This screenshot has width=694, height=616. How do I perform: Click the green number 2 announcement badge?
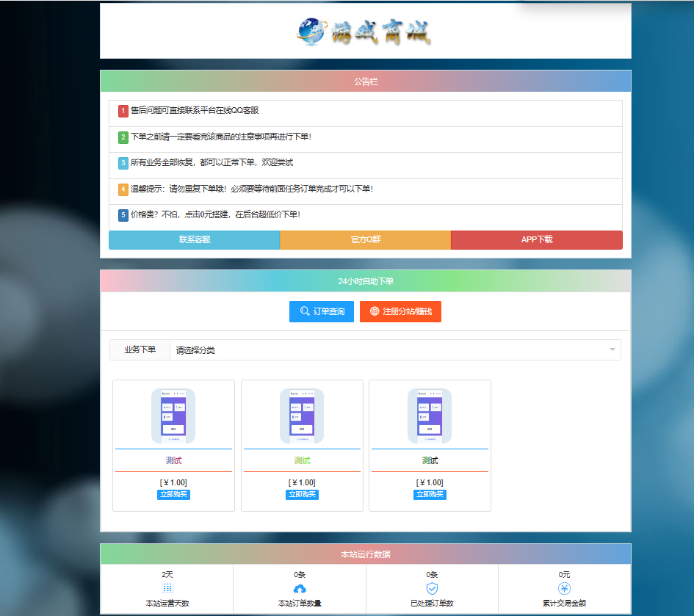(123, 137)
